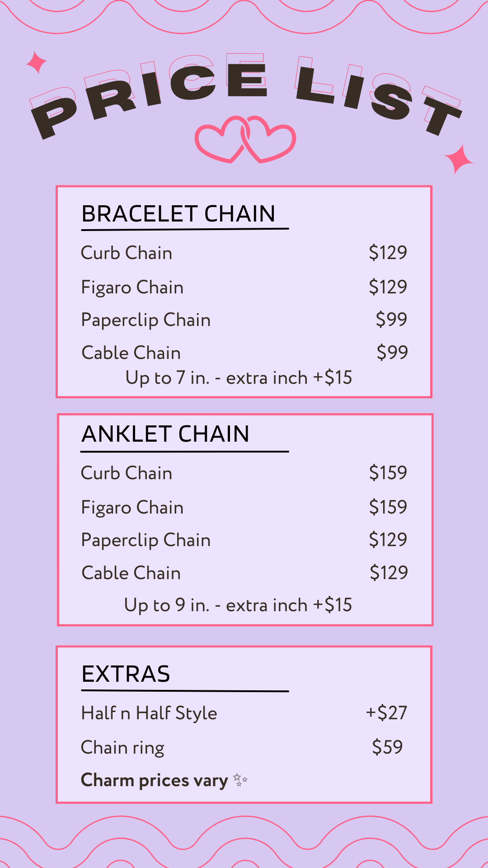Image resolution: width=488 pixels, height=868 pixels.
Task: Select the bracelet Figaro Chain $129 price
Action: [x=388, y=287]
